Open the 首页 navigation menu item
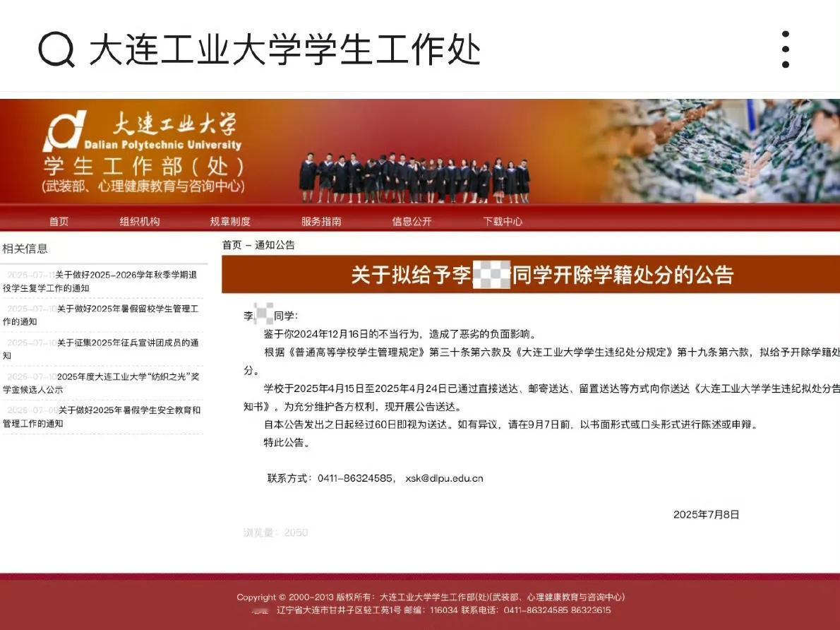The image size is (840, 630). click(59, 222)
